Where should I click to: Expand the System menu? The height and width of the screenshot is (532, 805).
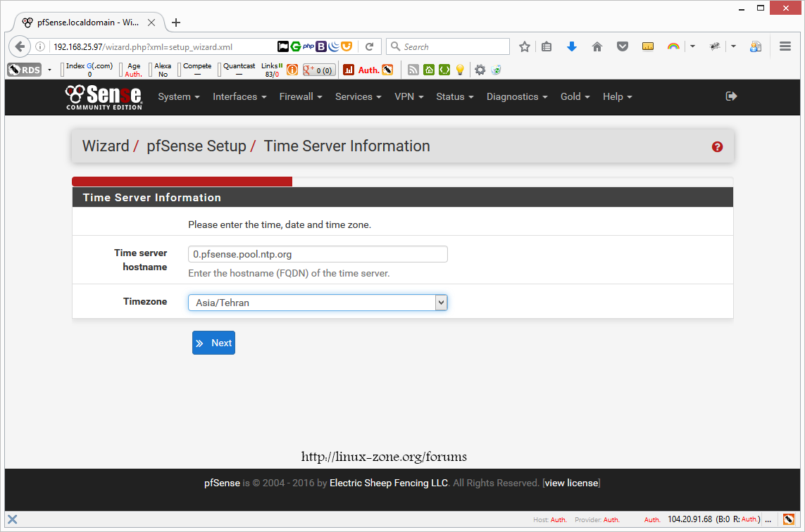coord(179,97)
